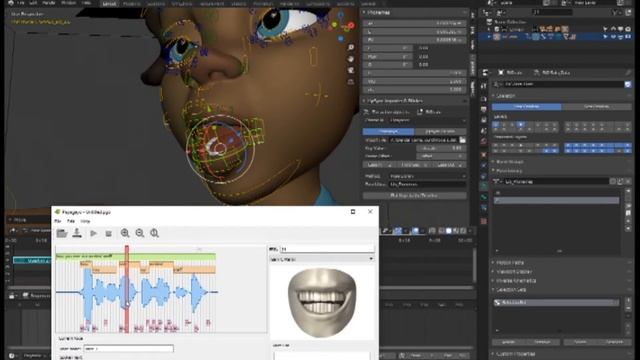Click the Deselect button under selection sets
Viewport: 640px width, 360px height.
tap(615, 342)
